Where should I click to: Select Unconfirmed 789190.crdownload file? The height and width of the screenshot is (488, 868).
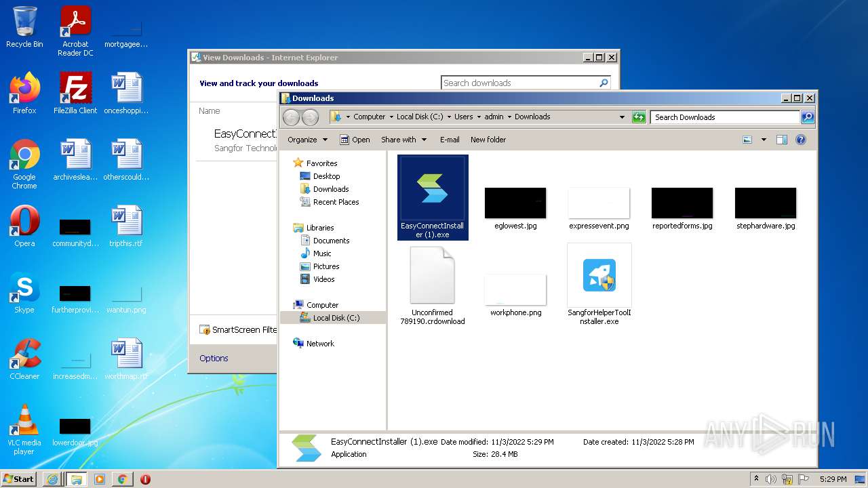coord(433,285)
